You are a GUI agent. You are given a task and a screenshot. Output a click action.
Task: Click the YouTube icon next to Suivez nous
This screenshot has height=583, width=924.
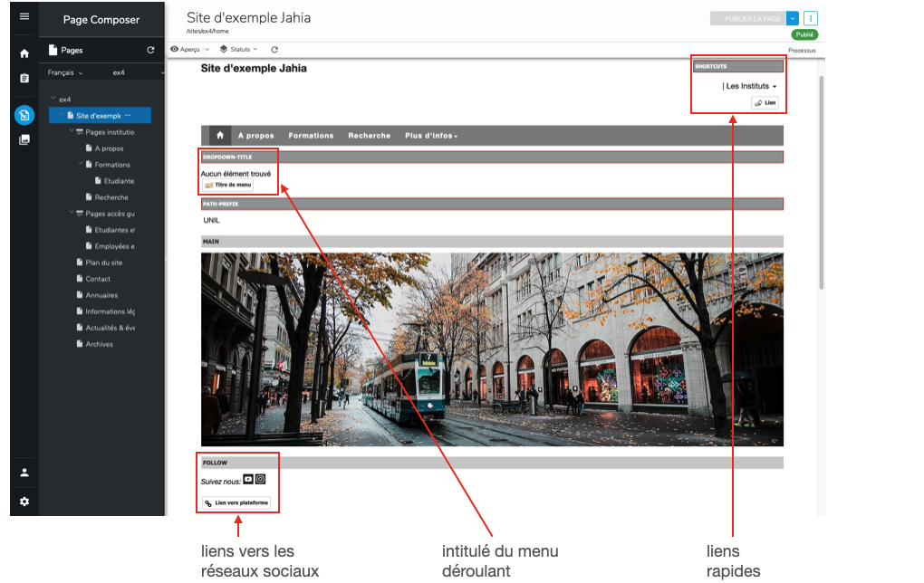tap(248, 480)
